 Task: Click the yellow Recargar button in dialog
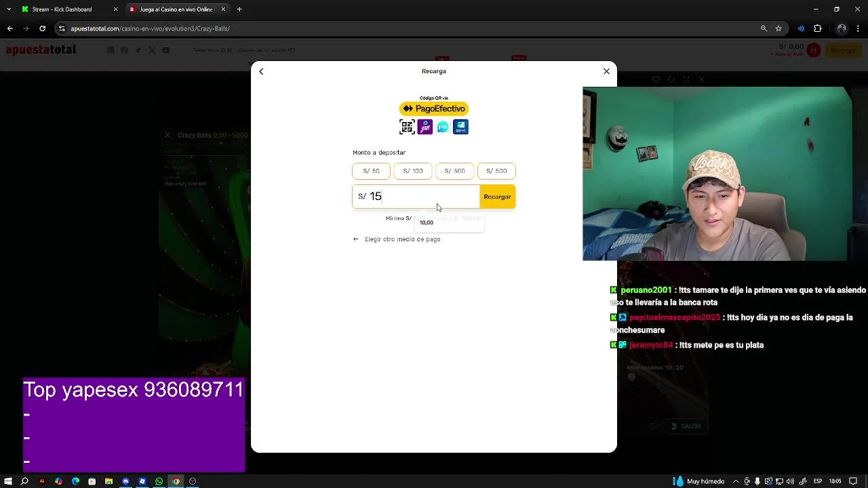pyautogui.click(x=497, y=197)
